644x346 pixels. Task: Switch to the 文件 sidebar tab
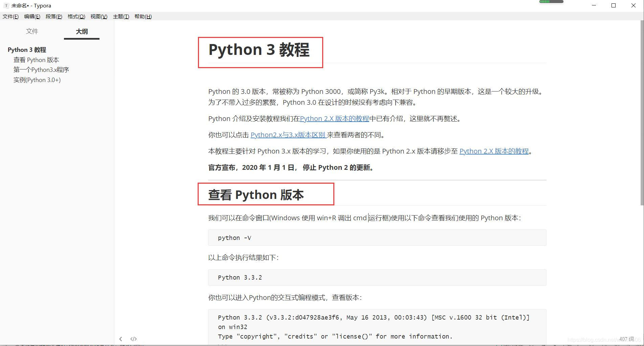32,31
